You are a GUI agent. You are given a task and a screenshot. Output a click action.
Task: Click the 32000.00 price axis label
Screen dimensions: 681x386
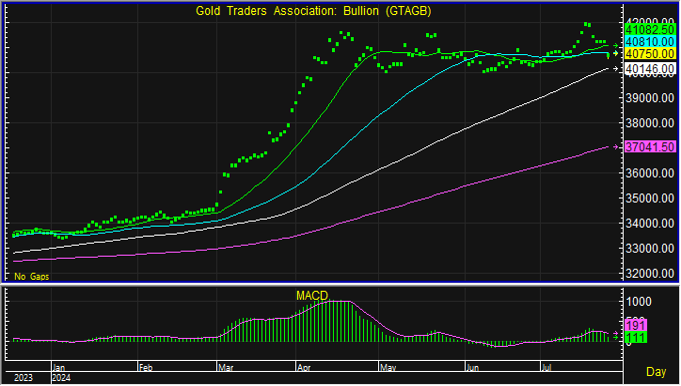pos(650,274)
